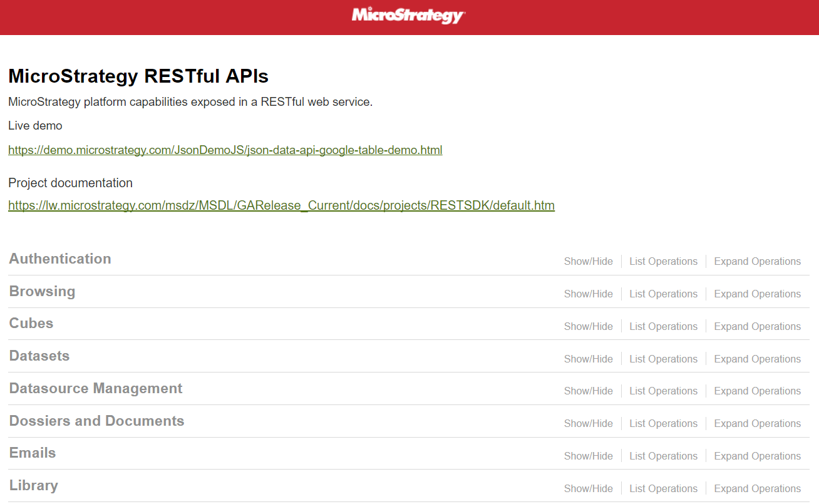Expand Operations for Dossiers and Documents
This screenshot has width=819, height=504.
[x=757, y=424]
